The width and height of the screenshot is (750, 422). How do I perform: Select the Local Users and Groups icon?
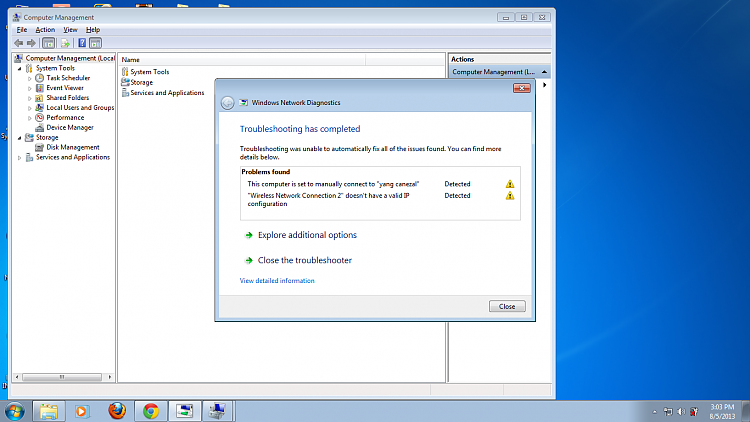coord(40,108)
